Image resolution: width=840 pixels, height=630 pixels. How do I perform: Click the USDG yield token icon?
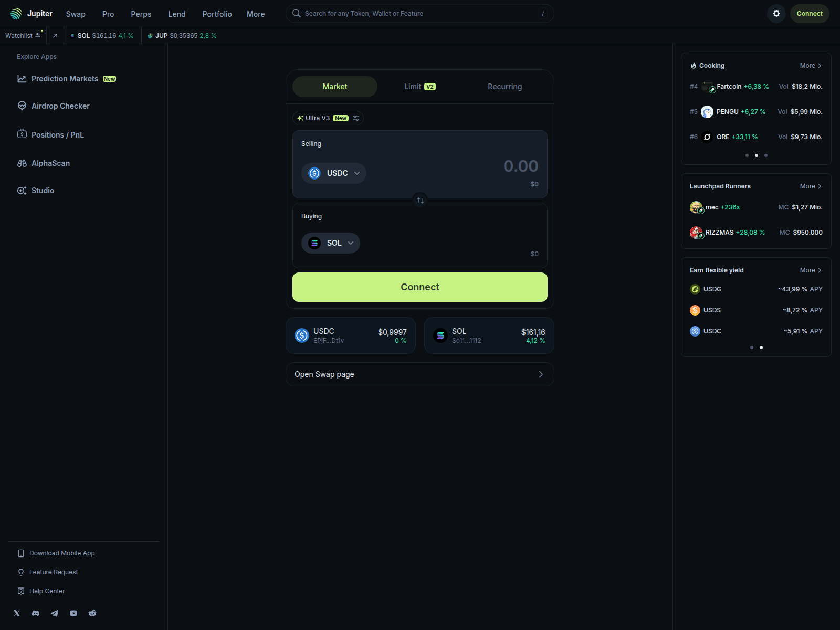[695, 289]
